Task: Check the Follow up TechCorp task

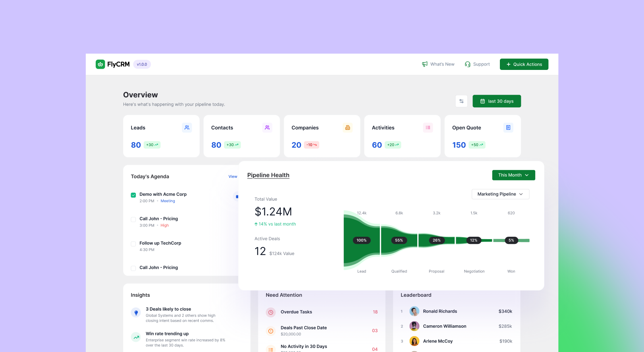Action: [x=133, y=244]
